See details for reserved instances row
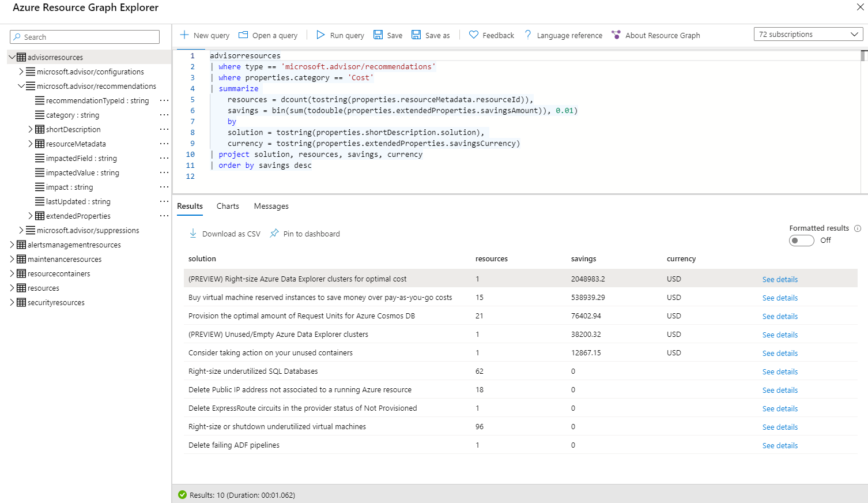 (780, 298)
